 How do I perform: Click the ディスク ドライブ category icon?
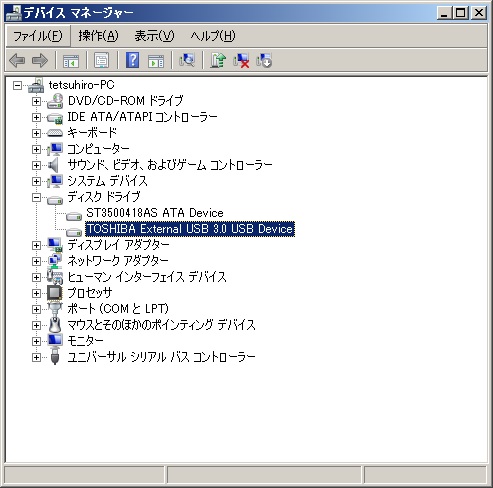(55, 199)
